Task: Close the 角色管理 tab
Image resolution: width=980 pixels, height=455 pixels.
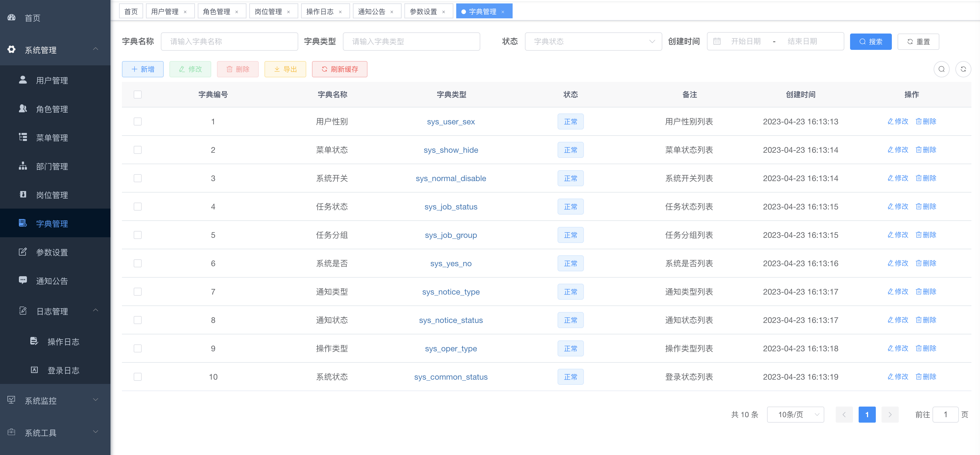Action: point(237,12)
